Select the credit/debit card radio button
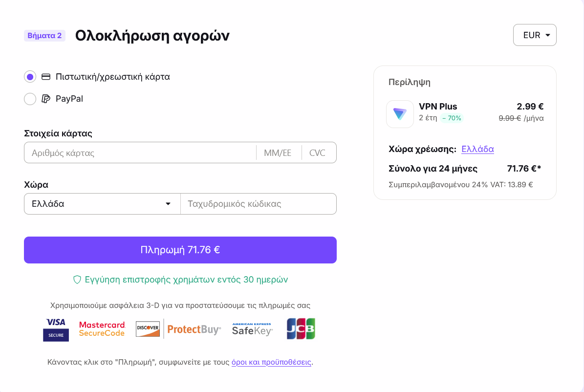The width and height of the screenshot is (584, 392). [x=30, y=77]
